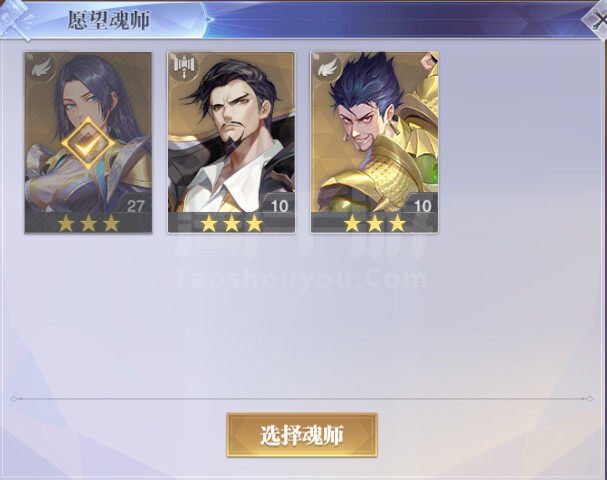This screenshot has height=480, width=607.
Task: Select the long-haired woman character card
Action: 88,142
